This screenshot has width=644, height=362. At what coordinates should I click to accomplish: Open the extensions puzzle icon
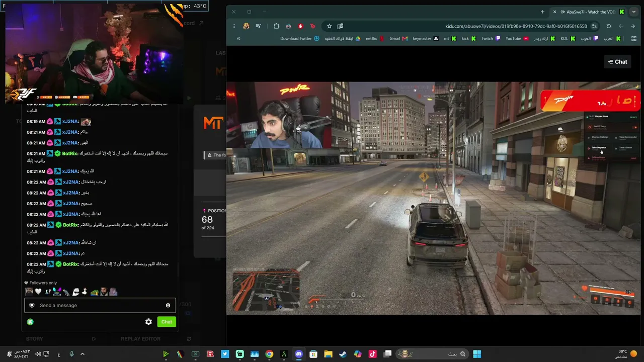[276, 26]
